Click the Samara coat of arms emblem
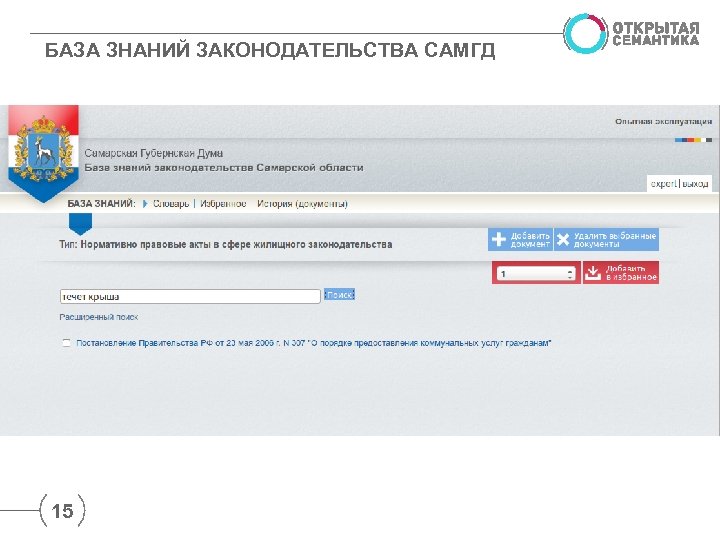 (43, 149)
